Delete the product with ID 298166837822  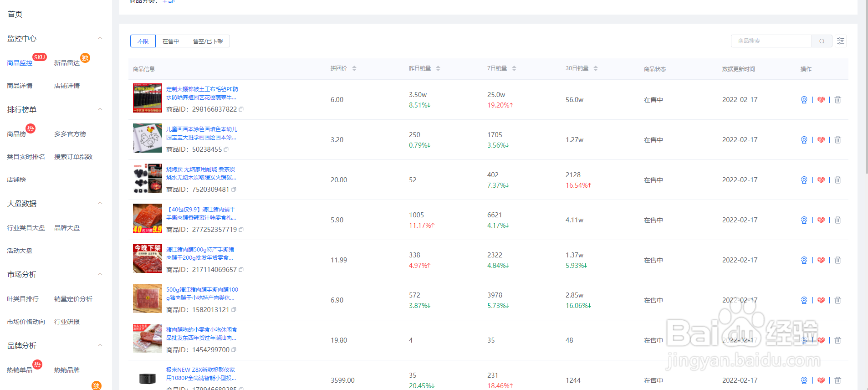click(x=838, y=100)
